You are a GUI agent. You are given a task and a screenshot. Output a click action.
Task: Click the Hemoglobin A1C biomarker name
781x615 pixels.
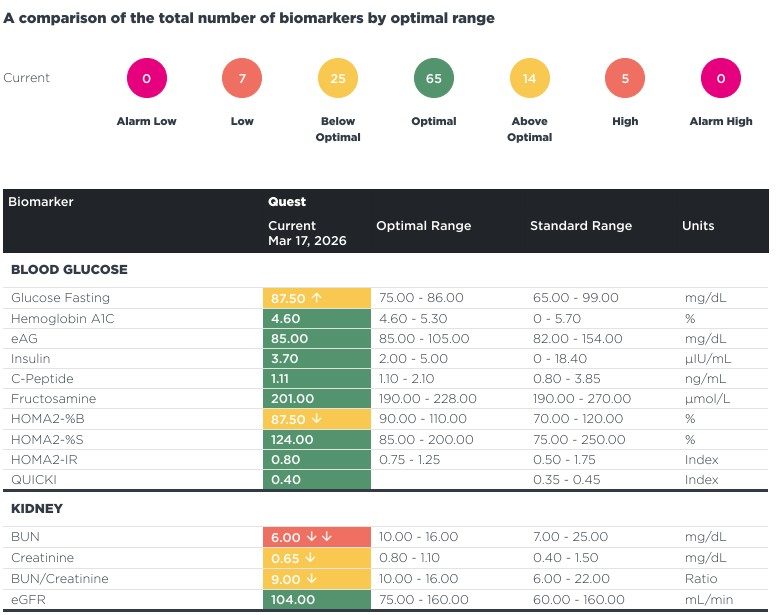pos(63,319)
